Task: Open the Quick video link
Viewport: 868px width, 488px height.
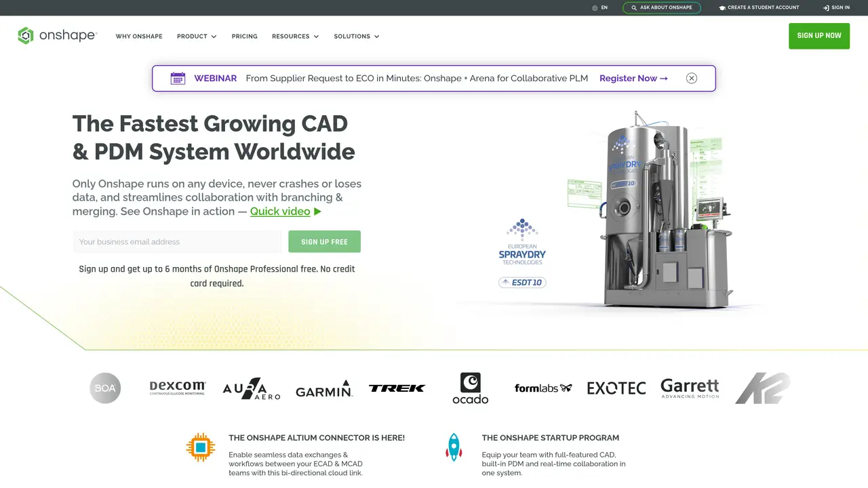Action: 280,211
